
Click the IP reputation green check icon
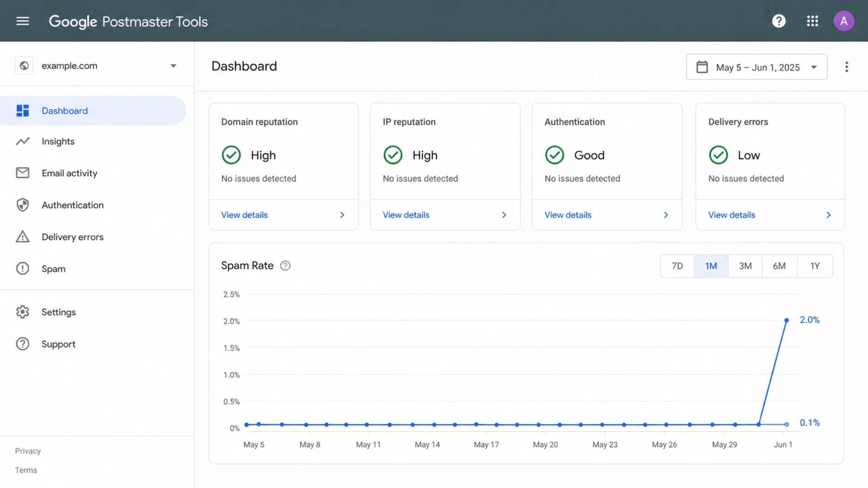point(393,155)
